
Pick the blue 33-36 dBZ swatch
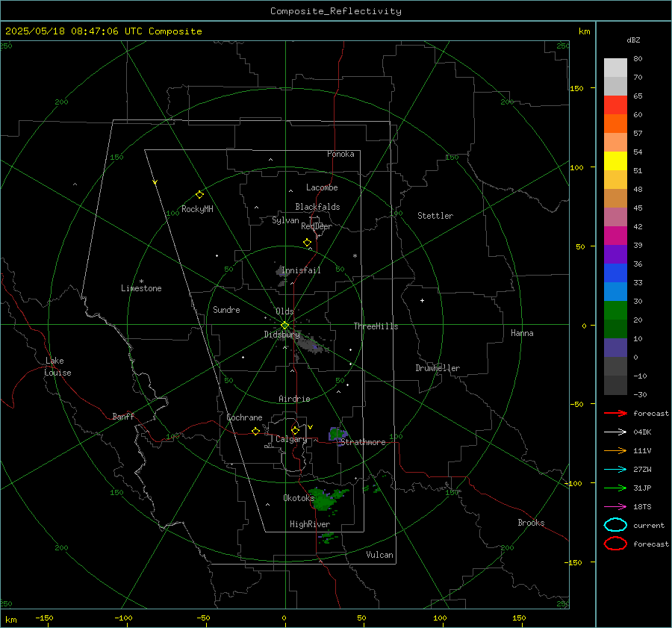[x=615, y=273]
